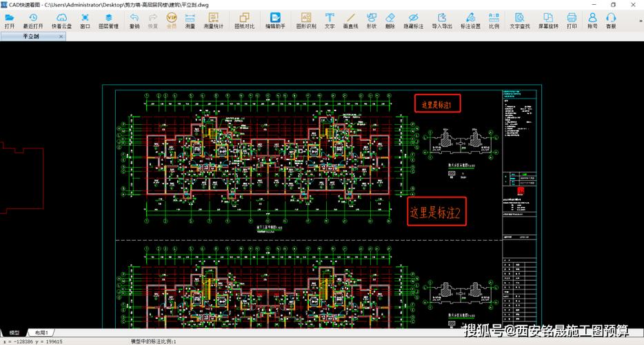Open 图纸对比 drawing compare tool
The height and width of the screenshot is (345, 644).
pos(244,21)
